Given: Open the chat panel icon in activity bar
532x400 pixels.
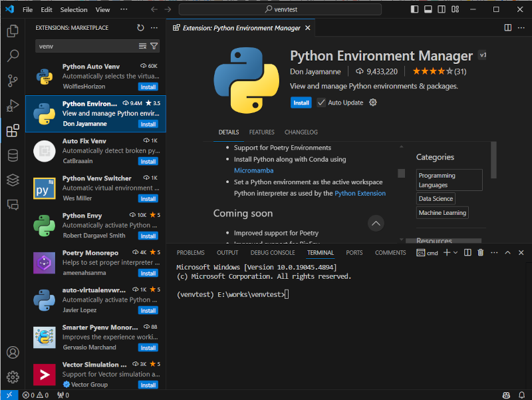Looking at the screenshot, I should [x=13, y=205].
